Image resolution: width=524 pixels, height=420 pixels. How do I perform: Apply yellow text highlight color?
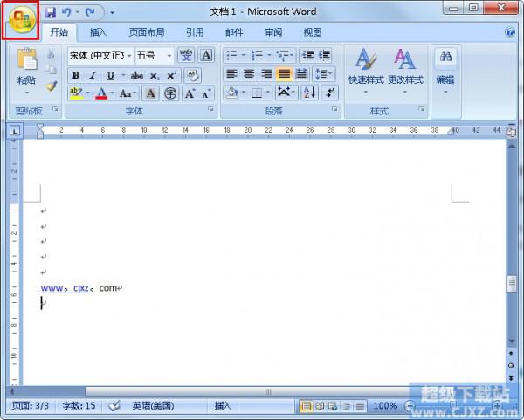77,93
